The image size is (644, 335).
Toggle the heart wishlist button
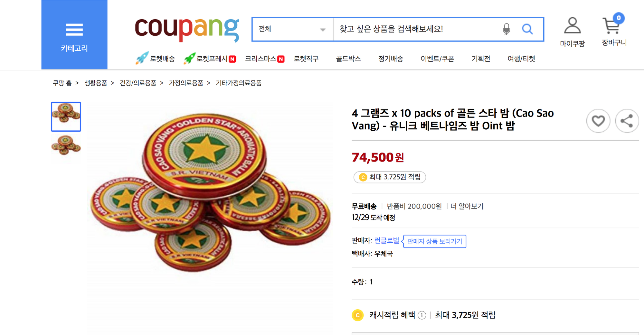pos(598,121)
